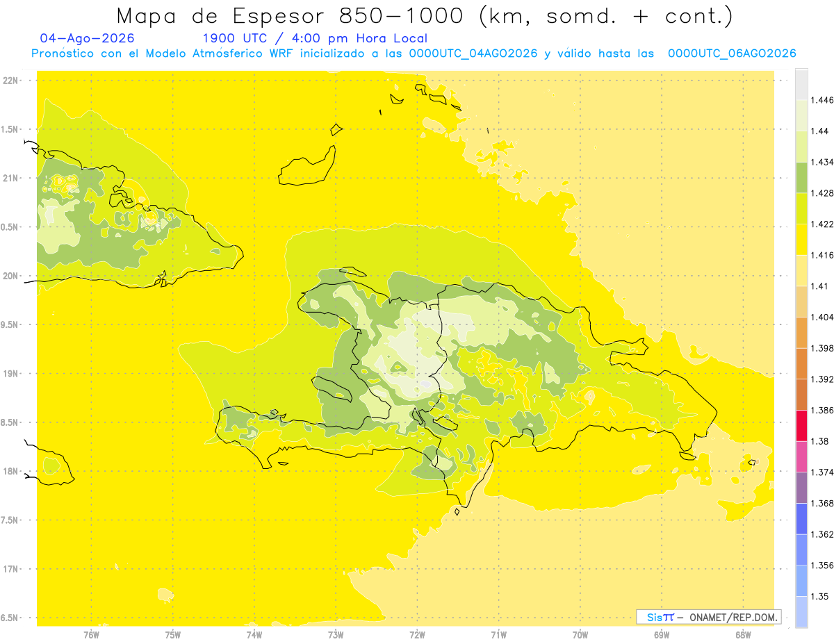Click the 1.356 colorbar value
Image resolution: width=834 pixels, height=644 pixels.
pos(822,565)
